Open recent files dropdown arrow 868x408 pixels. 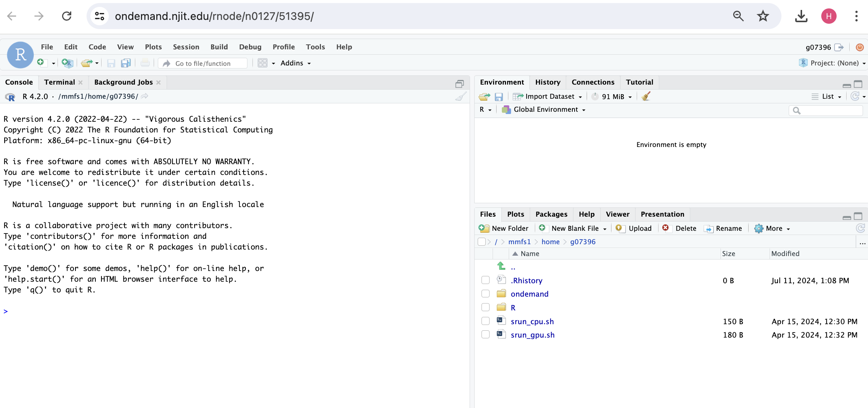[x=97, y=64]
